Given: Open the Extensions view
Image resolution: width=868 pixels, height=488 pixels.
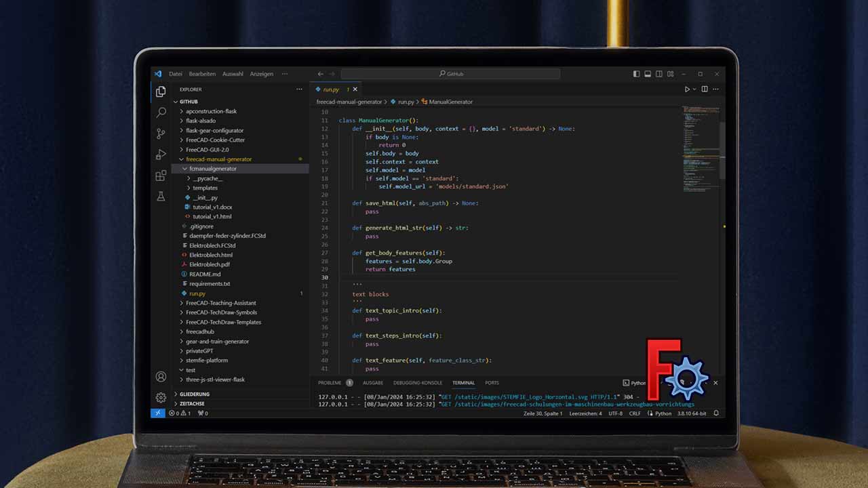Looking at the screenshot, I should coord(160,176).
